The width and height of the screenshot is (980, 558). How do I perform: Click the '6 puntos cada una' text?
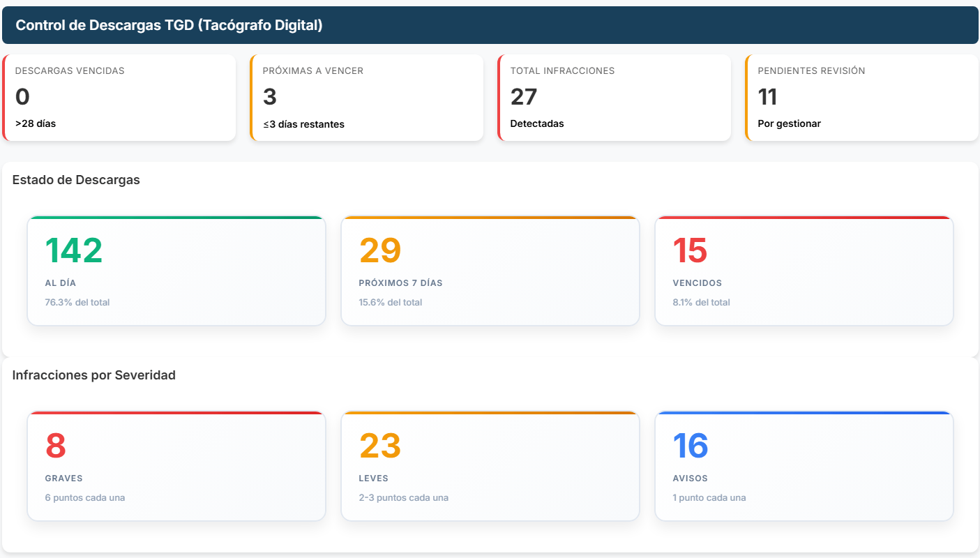click(85, 498)
